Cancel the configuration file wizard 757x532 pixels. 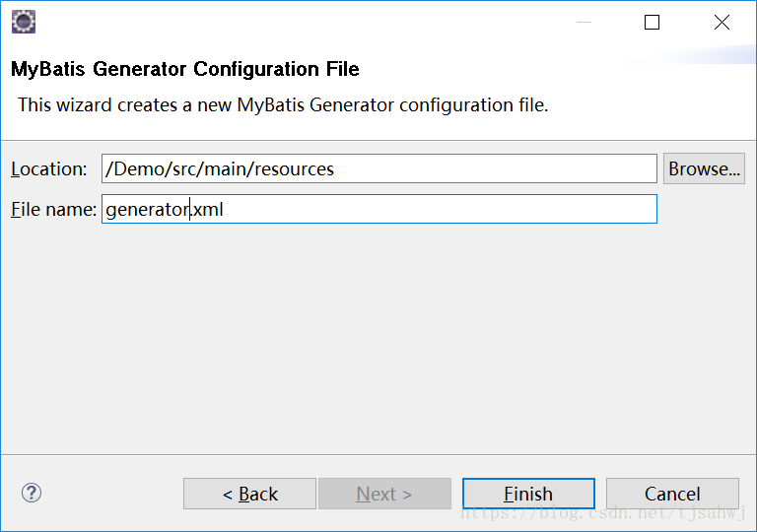[672, 494]
